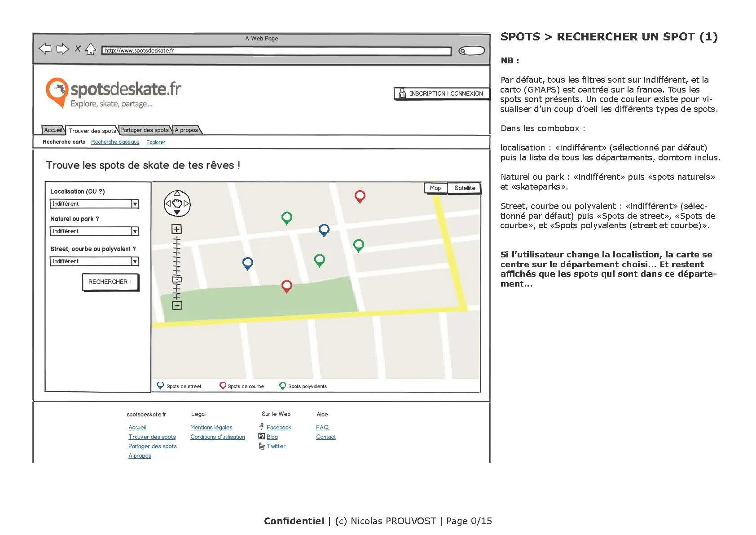Open the Blog text link
Image resolution: width=756 pixels, height=535 pixels.
pyautogui.click(x=272, y=437)
